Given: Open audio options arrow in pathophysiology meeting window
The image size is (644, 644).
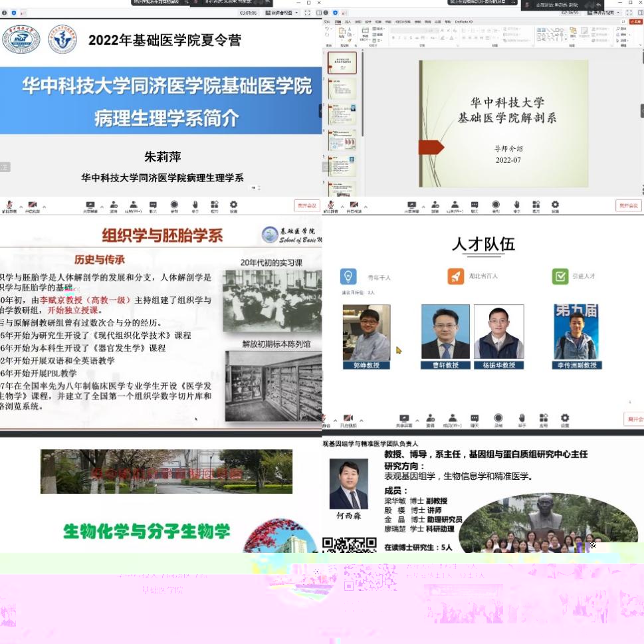Looking at the screenshot, I should (x=21, y=207).
